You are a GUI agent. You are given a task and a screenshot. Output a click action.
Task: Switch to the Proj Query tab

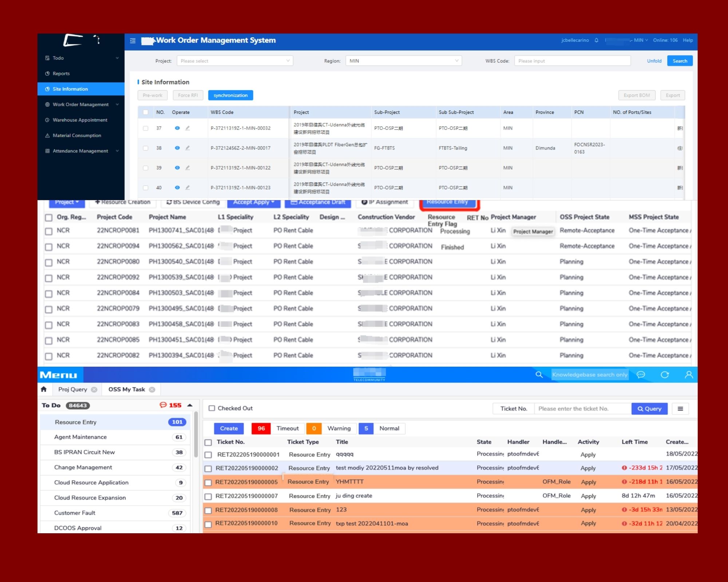pyautogui.click(x=73, y=389)
